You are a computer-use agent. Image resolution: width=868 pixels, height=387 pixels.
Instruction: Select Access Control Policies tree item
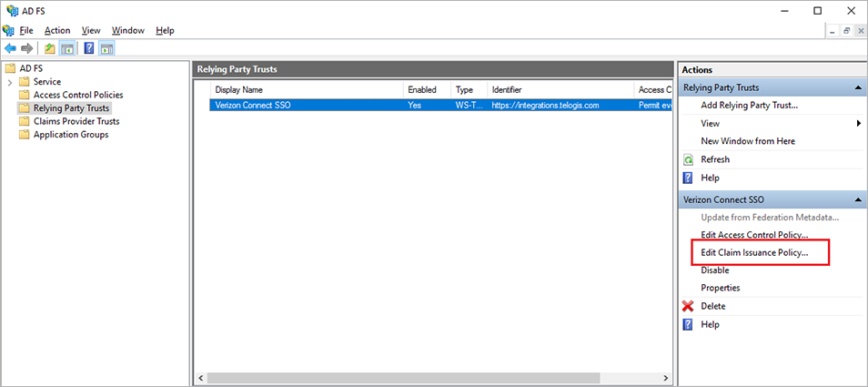coord(78,95)
